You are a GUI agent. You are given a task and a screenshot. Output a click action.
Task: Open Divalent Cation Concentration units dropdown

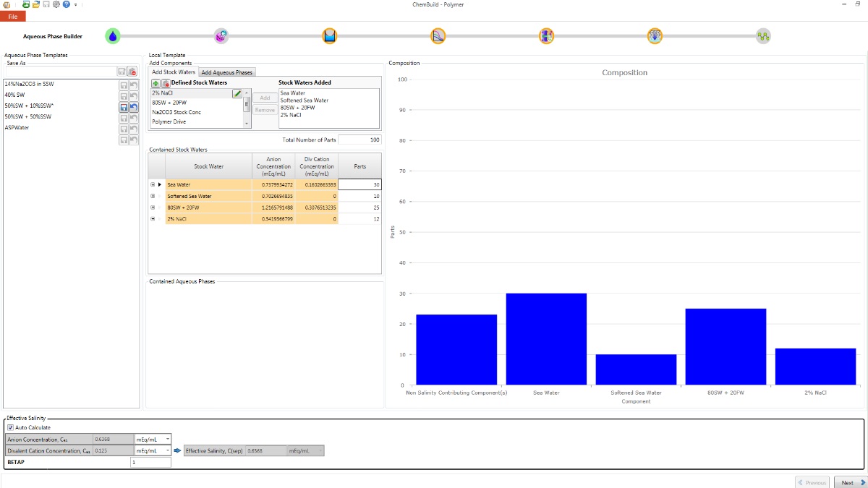coord(153,450)
